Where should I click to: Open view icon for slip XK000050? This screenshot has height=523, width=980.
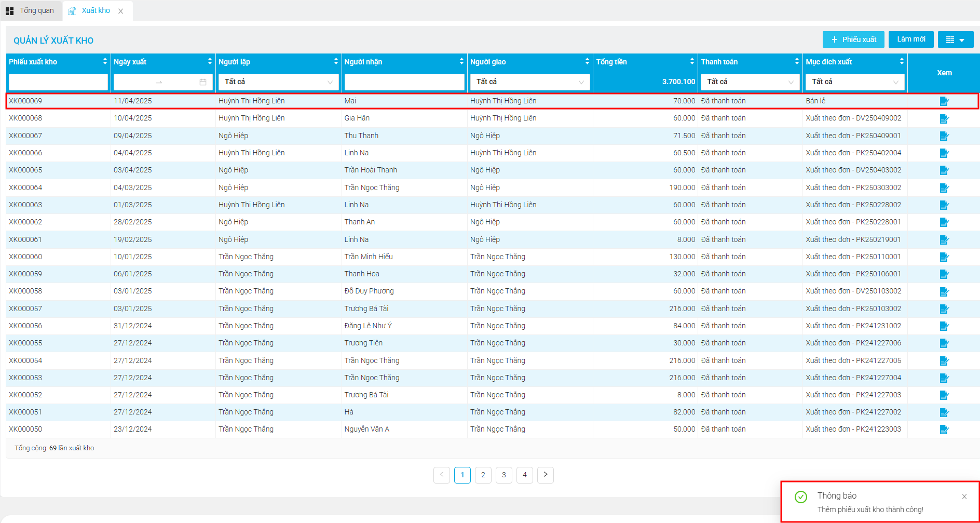click(944, 430)
